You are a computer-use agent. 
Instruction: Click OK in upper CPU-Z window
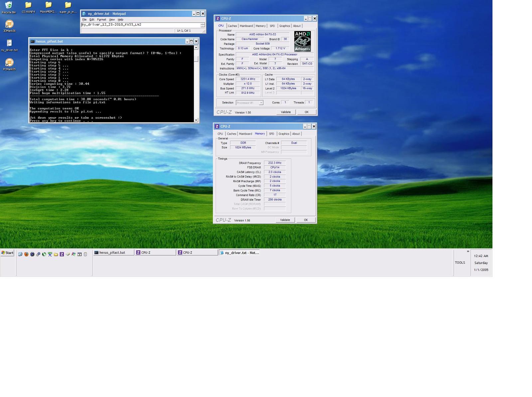[307, 112]
